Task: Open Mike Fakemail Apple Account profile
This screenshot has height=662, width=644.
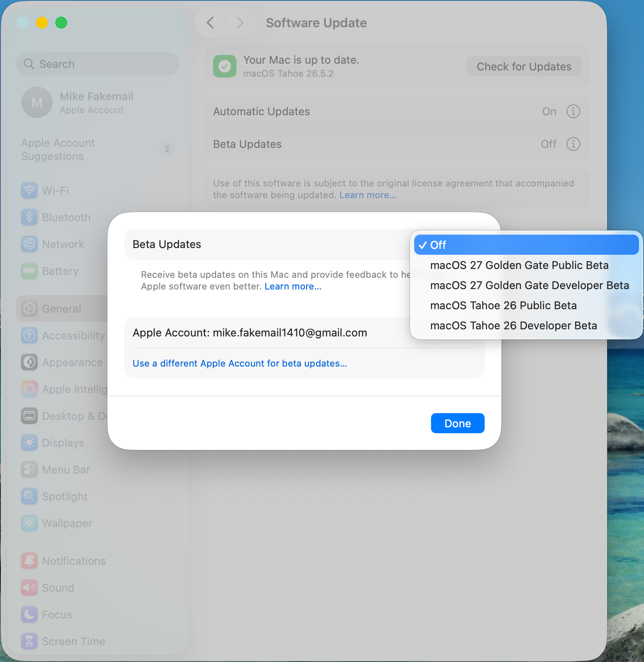Action: 98,103
